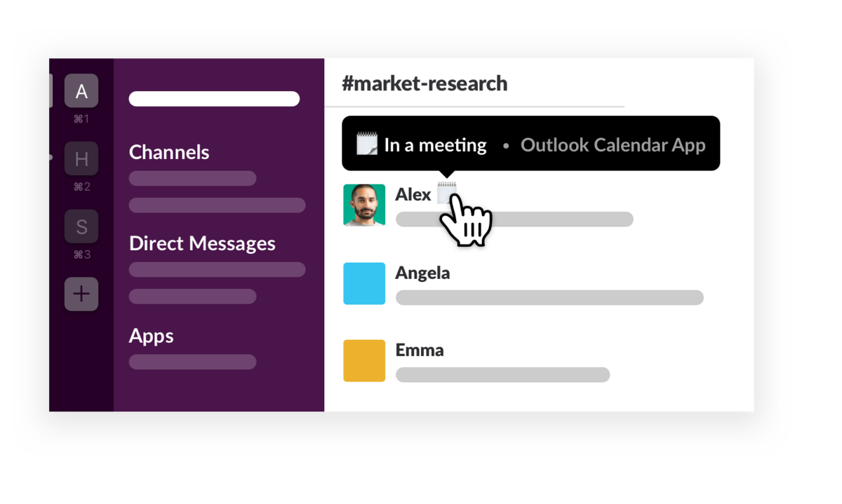Expand the Direct Messages section
Viewport: 842px width, 504px height.
pyautogui.click(x=202, y=244)
